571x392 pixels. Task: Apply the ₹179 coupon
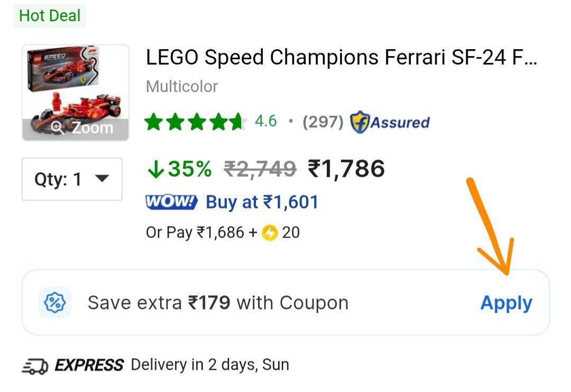[x=506, y=303]
